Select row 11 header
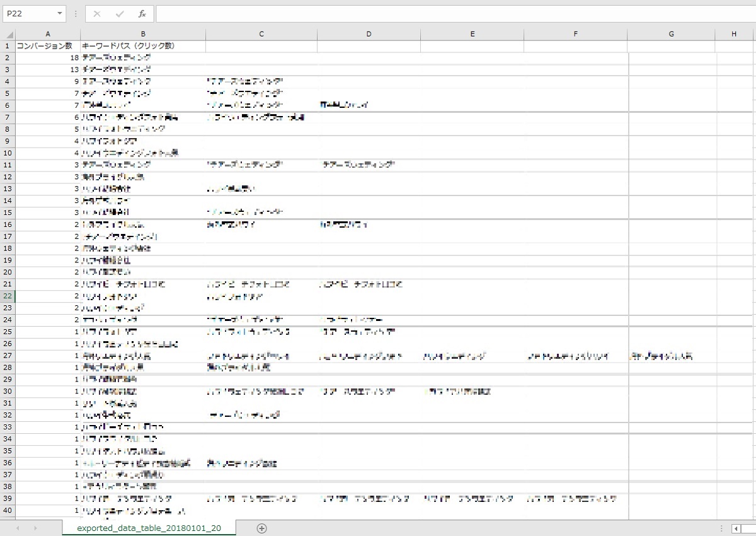 pos(8,165)
